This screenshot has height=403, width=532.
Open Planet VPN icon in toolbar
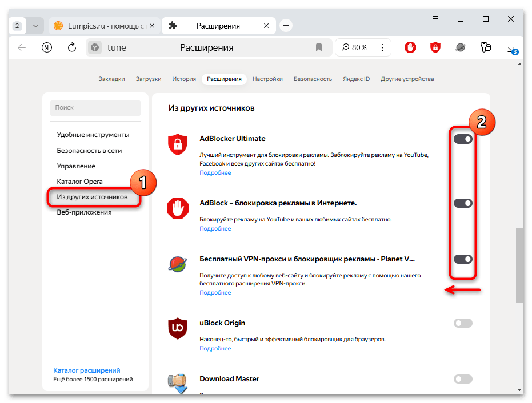[461, 47]
